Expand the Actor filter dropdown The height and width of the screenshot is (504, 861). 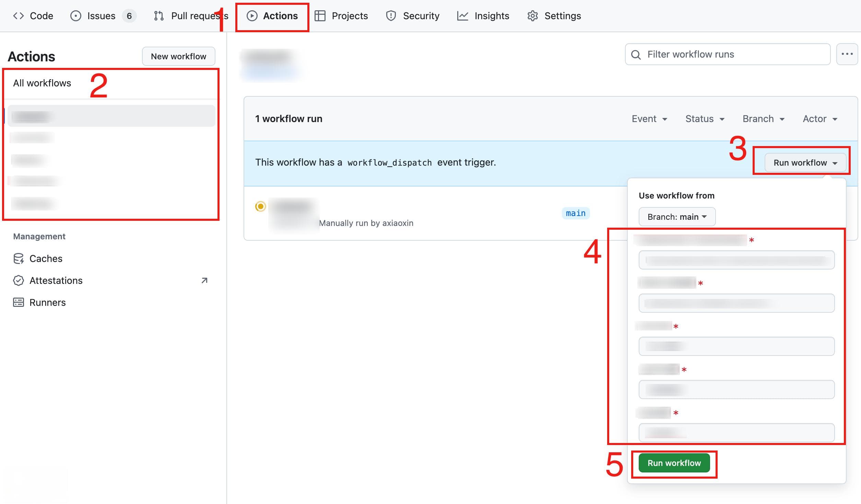(820, 119)
